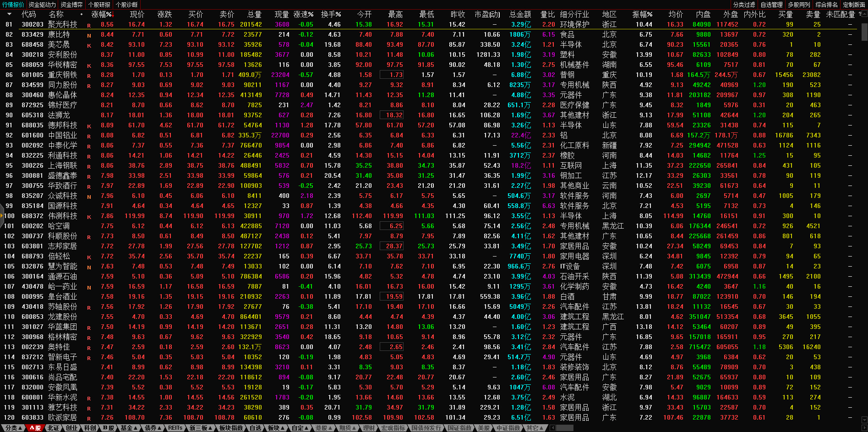Click the N marker beside 康比特

(89, 35)
